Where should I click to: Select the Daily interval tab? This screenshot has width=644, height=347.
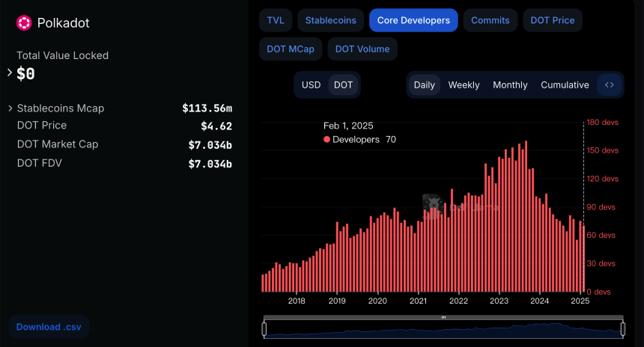pyautogui.click(x=425, y=85)
